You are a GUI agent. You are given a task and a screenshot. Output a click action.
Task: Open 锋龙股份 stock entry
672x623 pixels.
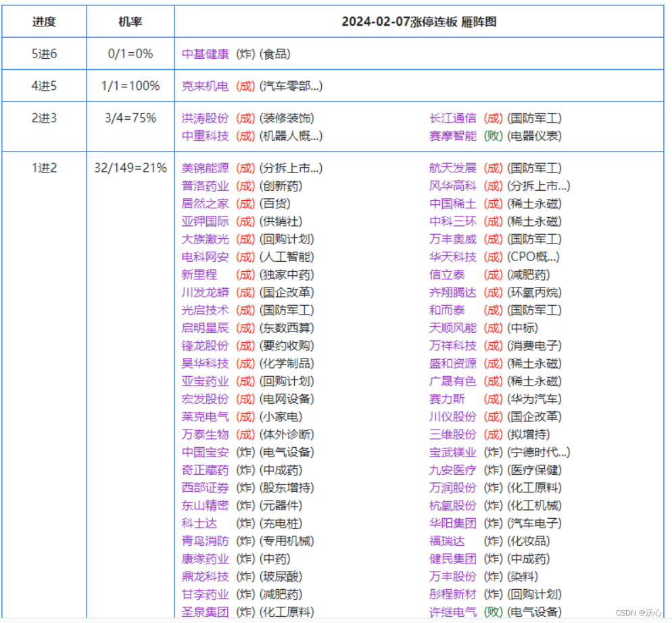[x=206, y=346]
